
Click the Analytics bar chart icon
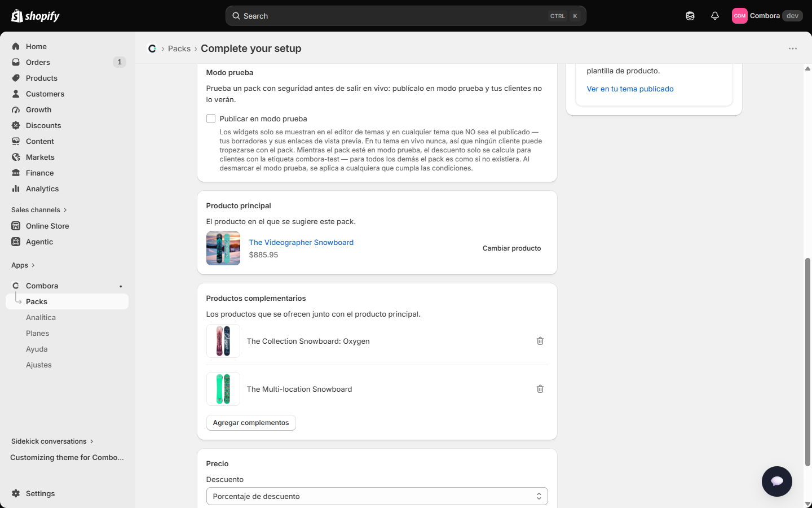[16, 189]
